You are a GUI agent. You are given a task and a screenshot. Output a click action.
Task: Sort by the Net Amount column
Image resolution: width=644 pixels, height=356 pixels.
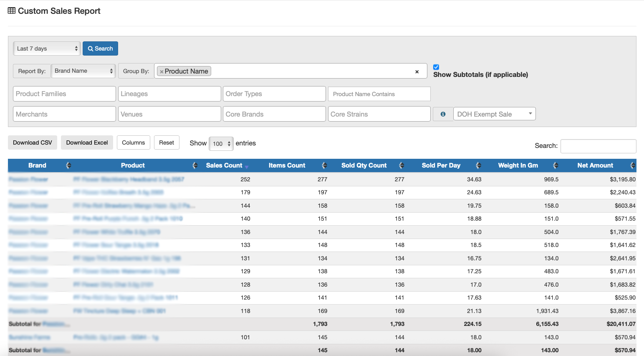point(632,165)
